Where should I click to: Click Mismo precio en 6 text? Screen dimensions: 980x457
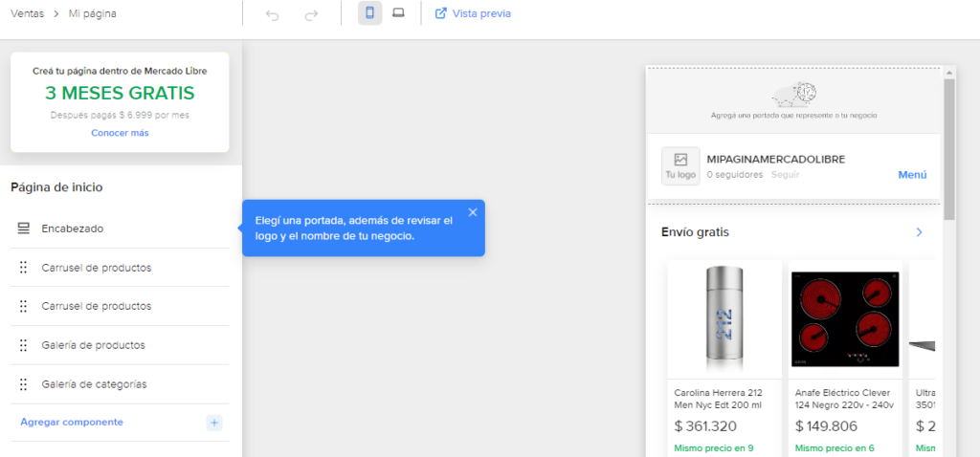tap(835, 447)
